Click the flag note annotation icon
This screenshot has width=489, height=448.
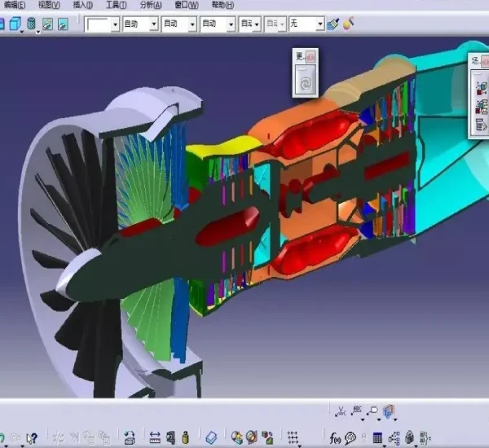coord(372,411)
